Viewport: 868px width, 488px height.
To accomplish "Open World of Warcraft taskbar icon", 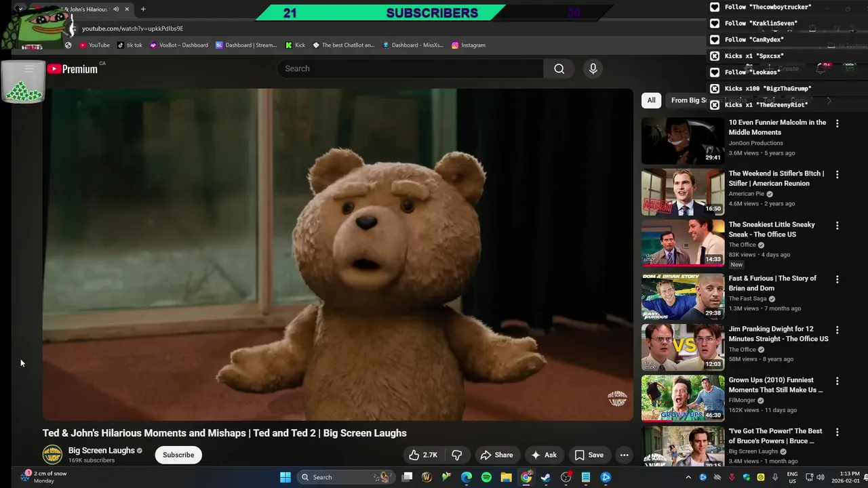I will tap(427, 477).
